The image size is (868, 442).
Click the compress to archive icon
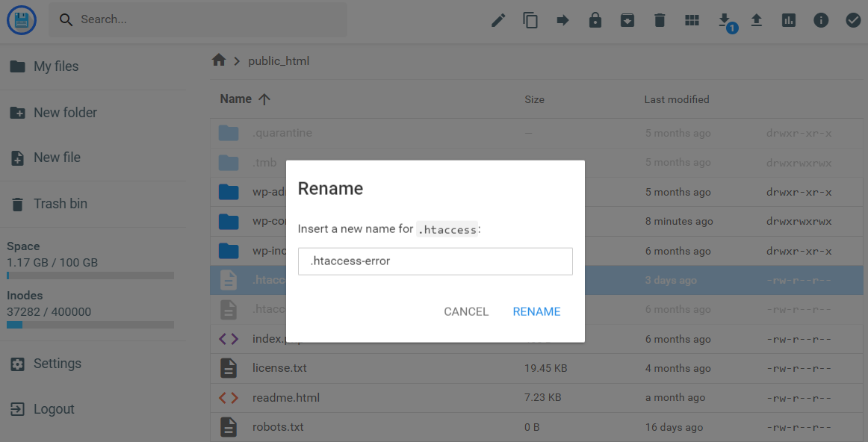click(x=627, y=20)
